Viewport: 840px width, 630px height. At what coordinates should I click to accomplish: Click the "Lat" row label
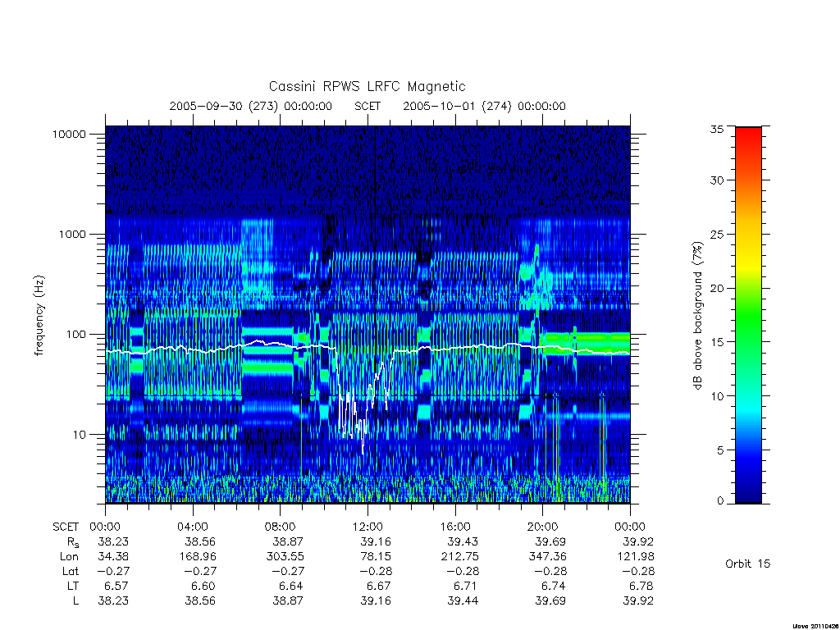coord(71,571)
